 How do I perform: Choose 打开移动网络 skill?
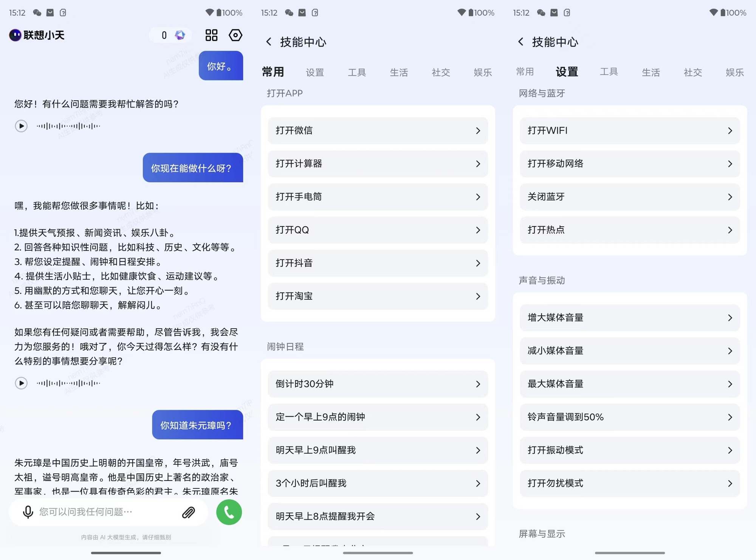click(x=630, y=164)
